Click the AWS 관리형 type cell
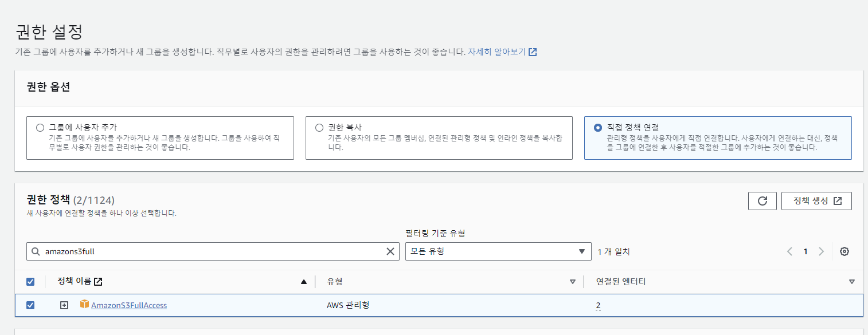 pos(348,305)
